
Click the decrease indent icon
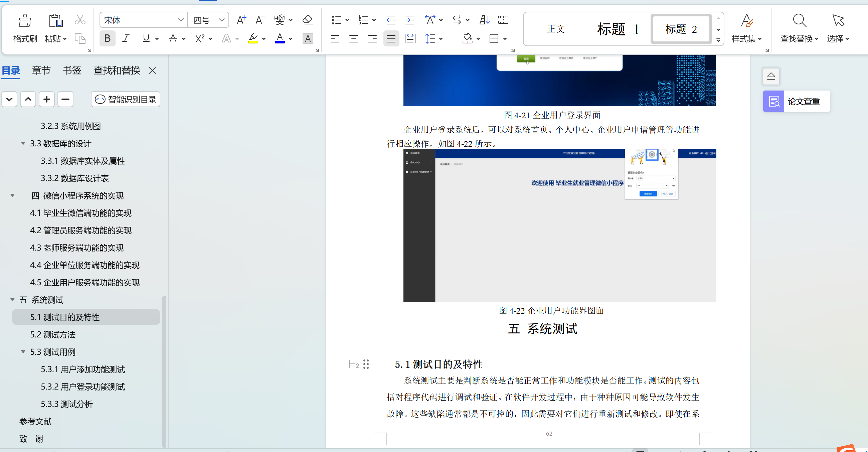tap(390, 20)
